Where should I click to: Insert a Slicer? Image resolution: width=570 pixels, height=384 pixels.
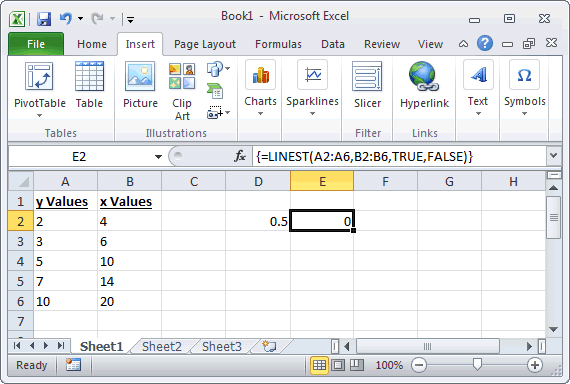click(367, 85)
